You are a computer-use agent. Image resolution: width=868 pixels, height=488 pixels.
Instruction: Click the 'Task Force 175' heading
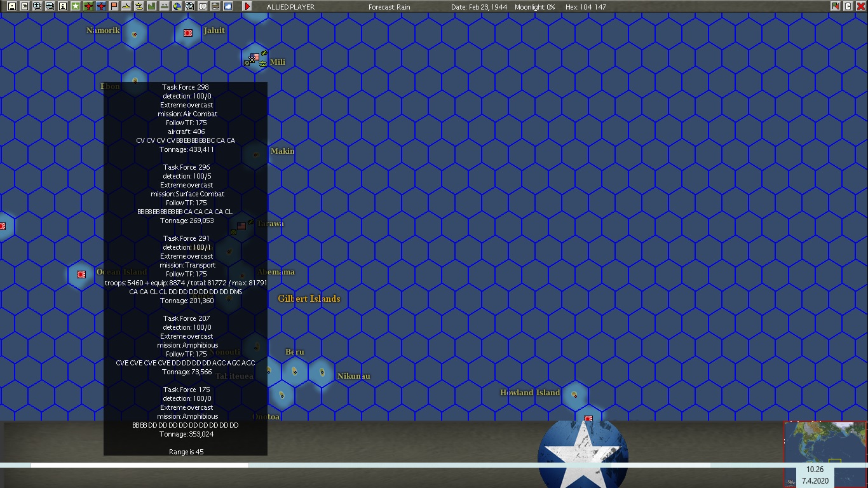pos(186,390)
